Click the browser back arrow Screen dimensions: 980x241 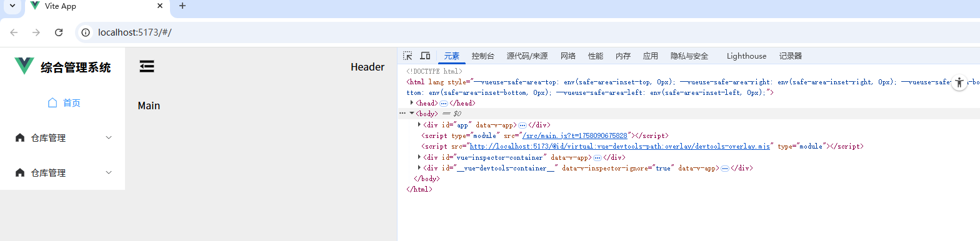pos(14,32)
